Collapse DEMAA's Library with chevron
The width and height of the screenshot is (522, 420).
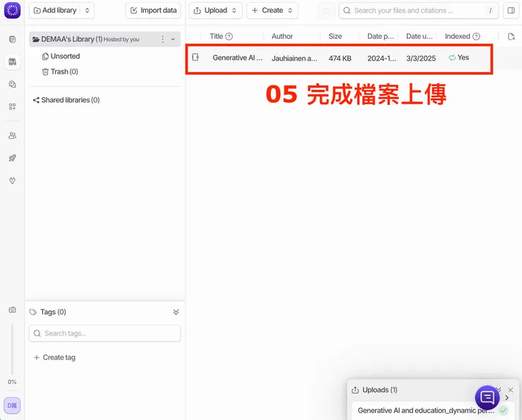coord(173,39)
